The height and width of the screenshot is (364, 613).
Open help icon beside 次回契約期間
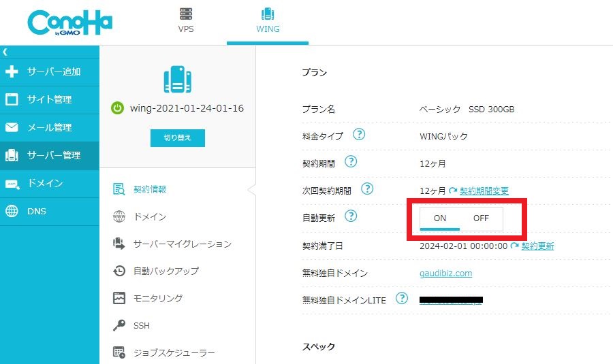pyautogui.click(x=367, y=189)
